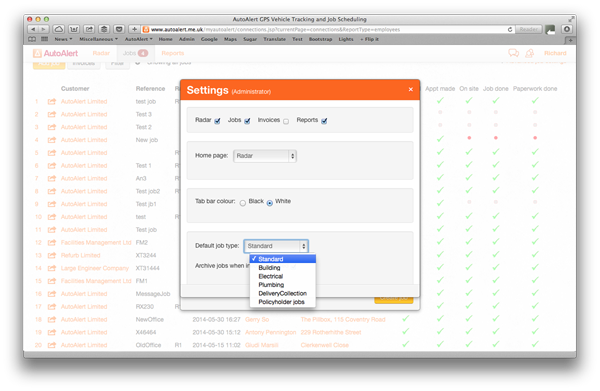Choose Standard in the job type list
This screenshot has width=600, height=391.
click(x=283, y=259)
